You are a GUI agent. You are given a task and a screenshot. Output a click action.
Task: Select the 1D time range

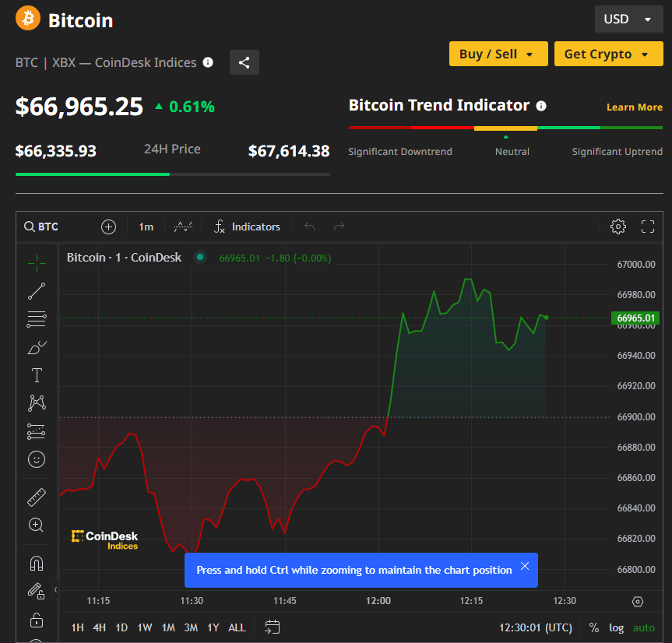121,627
